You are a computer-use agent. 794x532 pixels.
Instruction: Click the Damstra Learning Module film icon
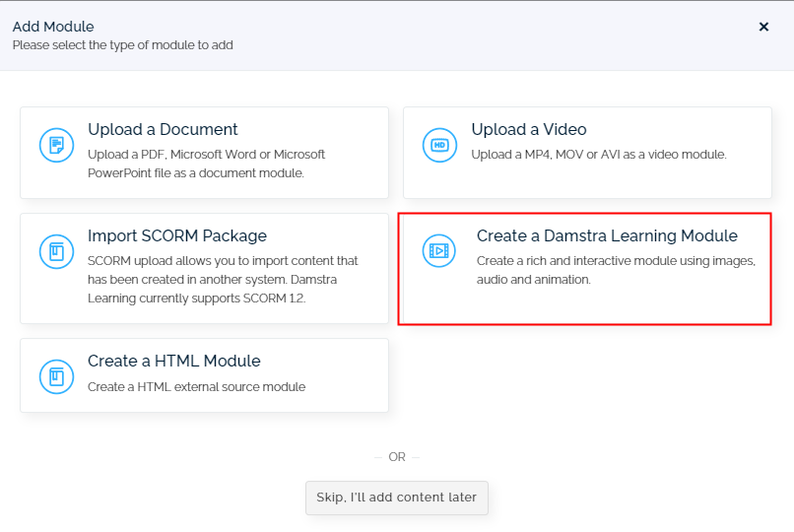pyautogui.click(x=439, y=250)
